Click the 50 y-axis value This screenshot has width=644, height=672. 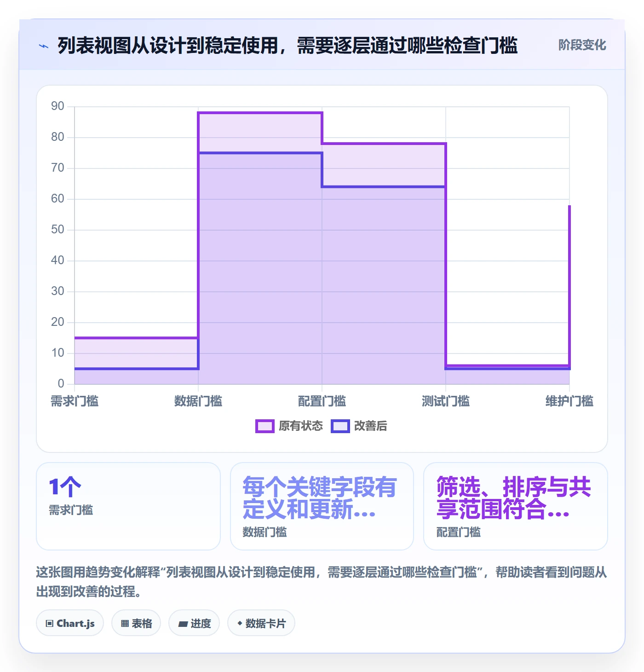pos(57,230)
